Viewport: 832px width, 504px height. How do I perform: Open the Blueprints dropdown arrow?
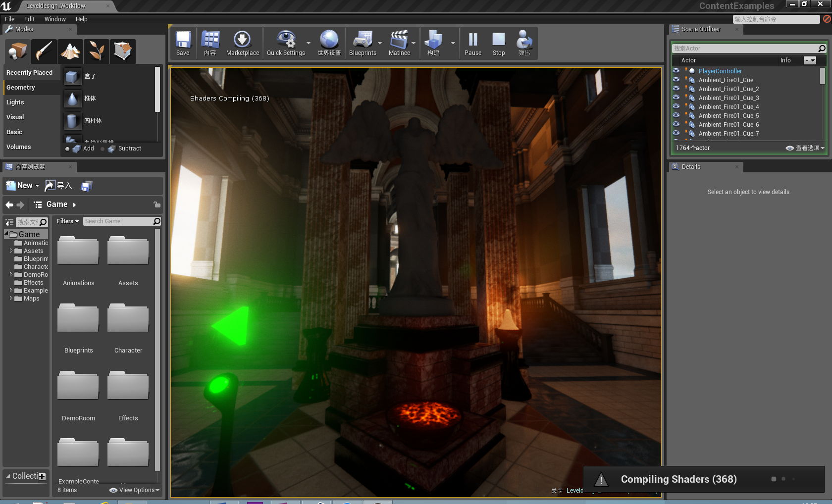[x=380, y=43]
